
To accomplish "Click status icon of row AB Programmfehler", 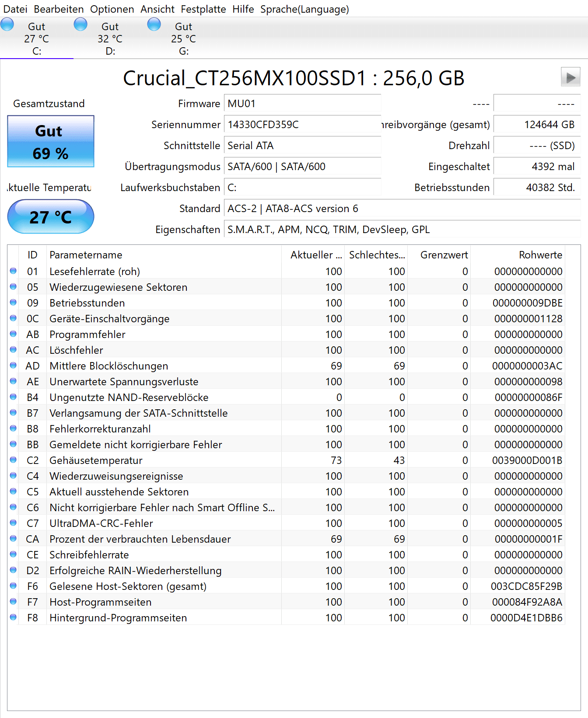I will 13,334.
